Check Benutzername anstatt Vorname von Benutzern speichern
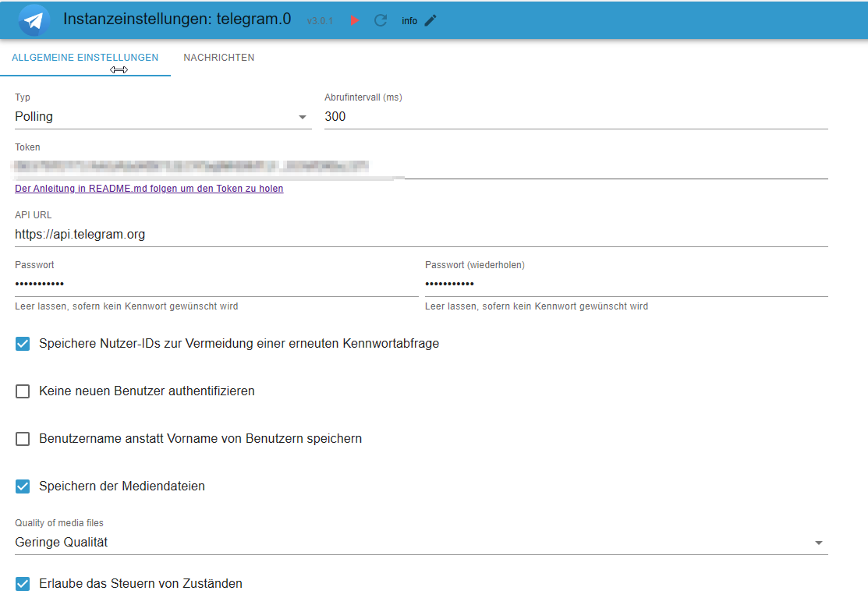 coord(23,439)
